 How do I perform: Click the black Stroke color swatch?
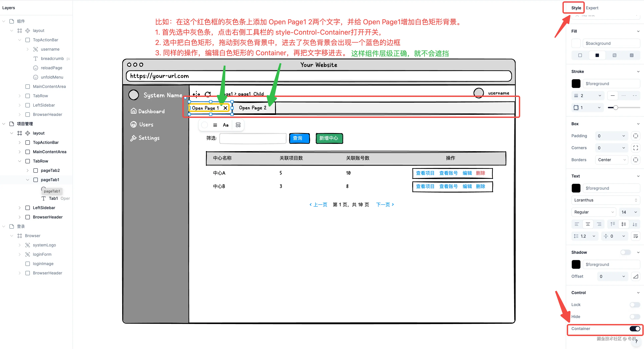point(576,84)
